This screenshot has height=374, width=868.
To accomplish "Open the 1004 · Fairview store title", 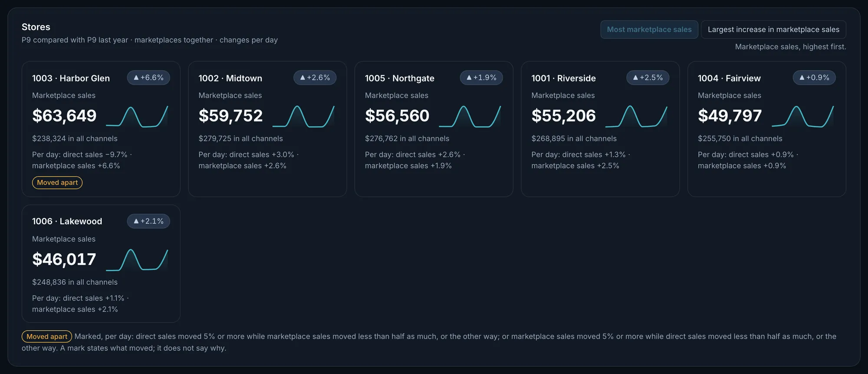I will pyautogui.click(x=729, y=79).
